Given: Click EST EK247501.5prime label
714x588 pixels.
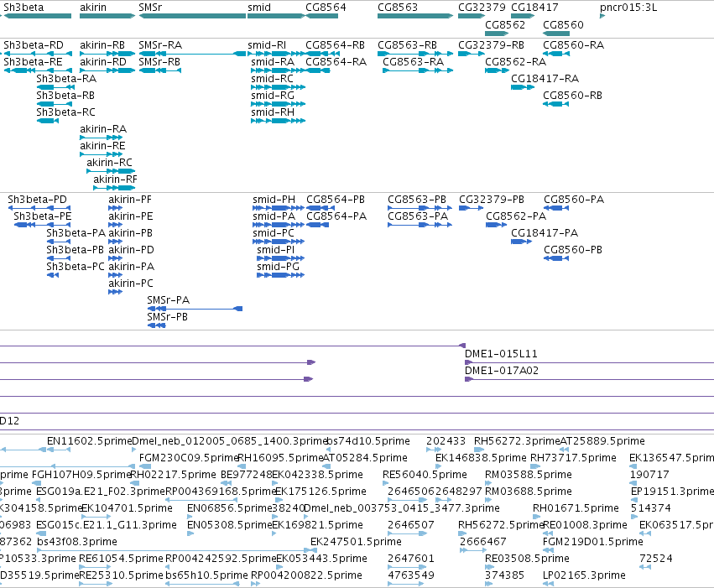Looking at the screenshot, I should [356, 542].
